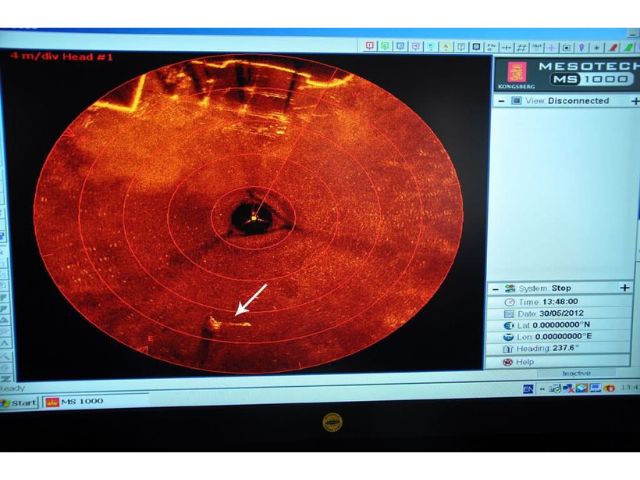Viewport: 640px width, 480px height.
Task: Click the black square toolbar icon
Action: pyautogui.click(x=476, y=47)
